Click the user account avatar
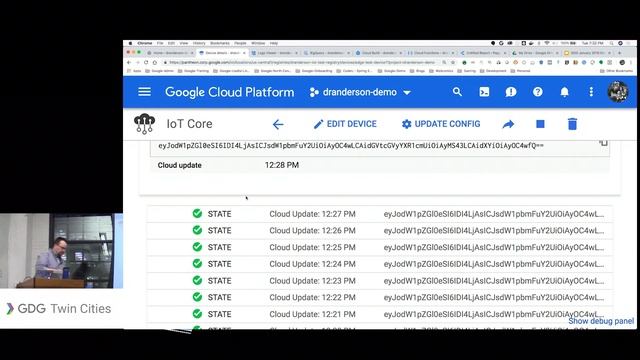 click(618, 92)
